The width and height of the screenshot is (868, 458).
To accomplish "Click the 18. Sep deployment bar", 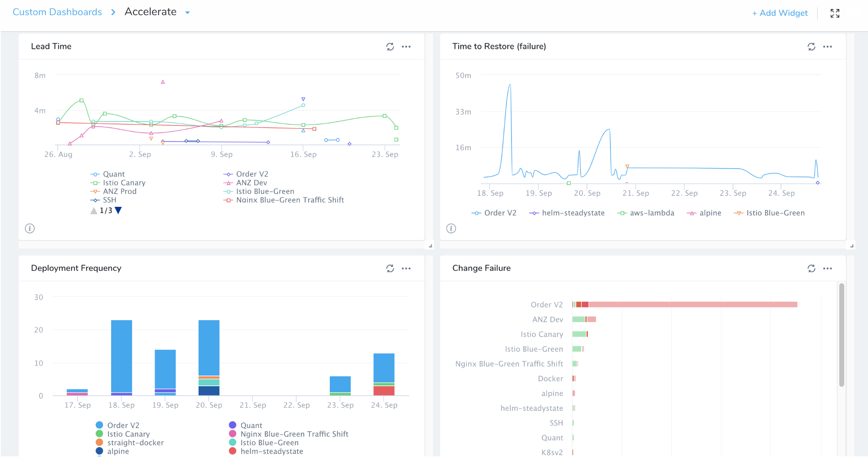I will (121, 358).
